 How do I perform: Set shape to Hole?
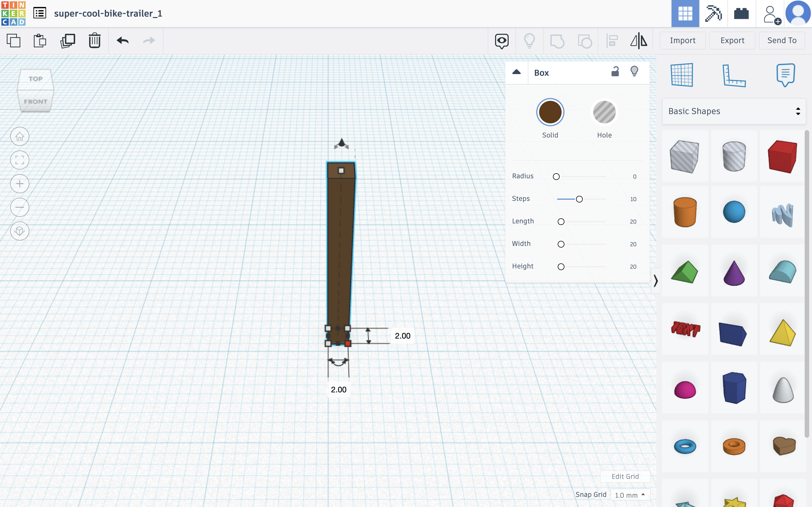(604, 113)
